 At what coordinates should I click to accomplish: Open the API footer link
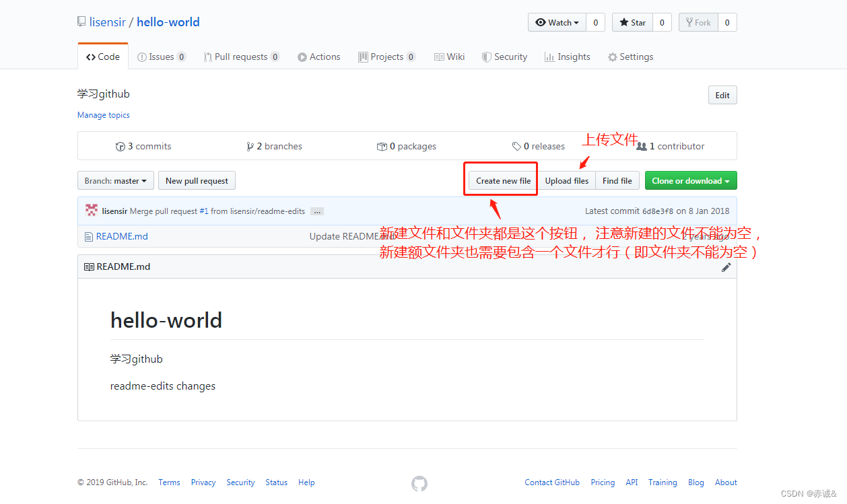click(632, 482)
